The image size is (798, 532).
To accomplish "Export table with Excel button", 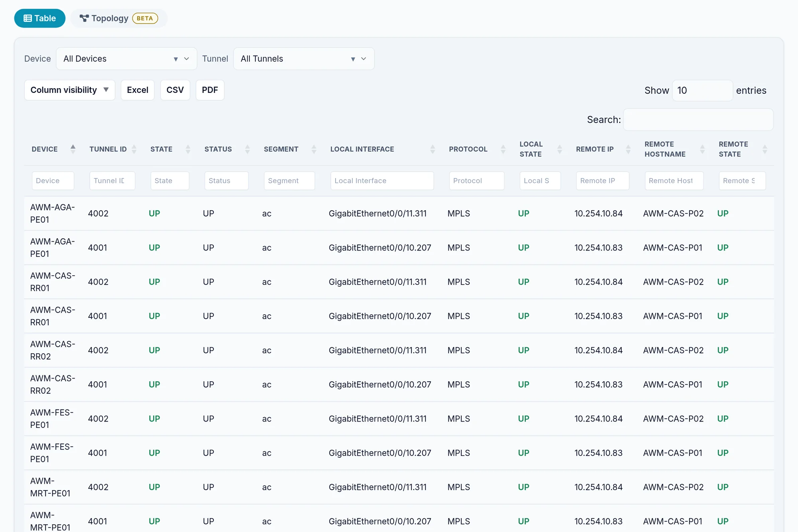I will coord(138,90).
